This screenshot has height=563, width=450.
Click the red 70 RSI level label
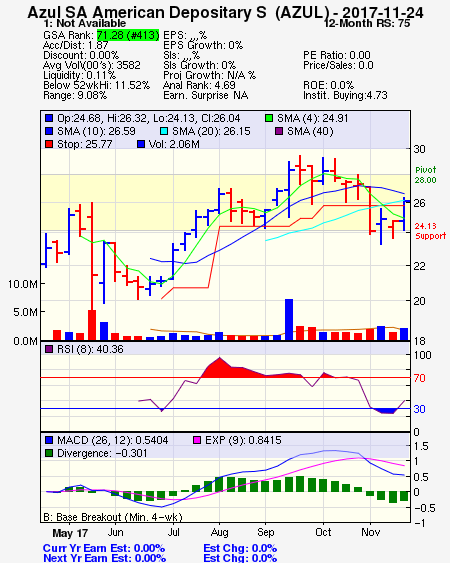coord(419,378)
